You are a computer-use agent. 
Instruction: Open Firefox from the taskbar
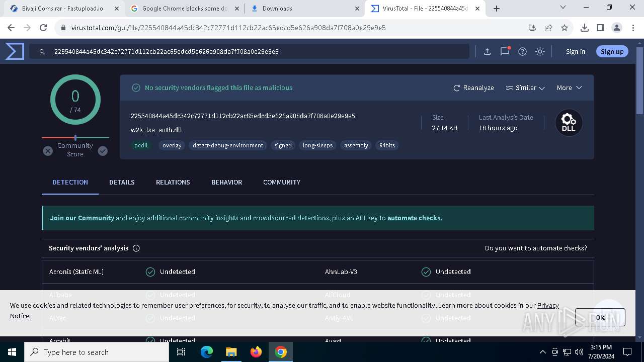click(x=256, y=352)
